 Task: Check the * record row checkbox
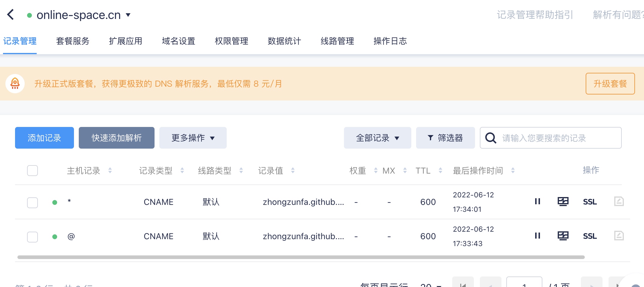pos(32,202)
